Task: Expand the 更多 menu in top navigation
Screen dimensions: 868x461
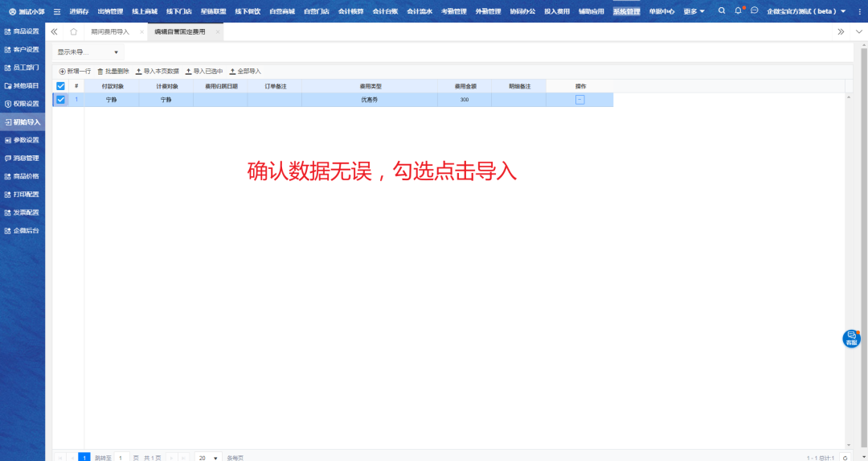Action: (694, 11)
